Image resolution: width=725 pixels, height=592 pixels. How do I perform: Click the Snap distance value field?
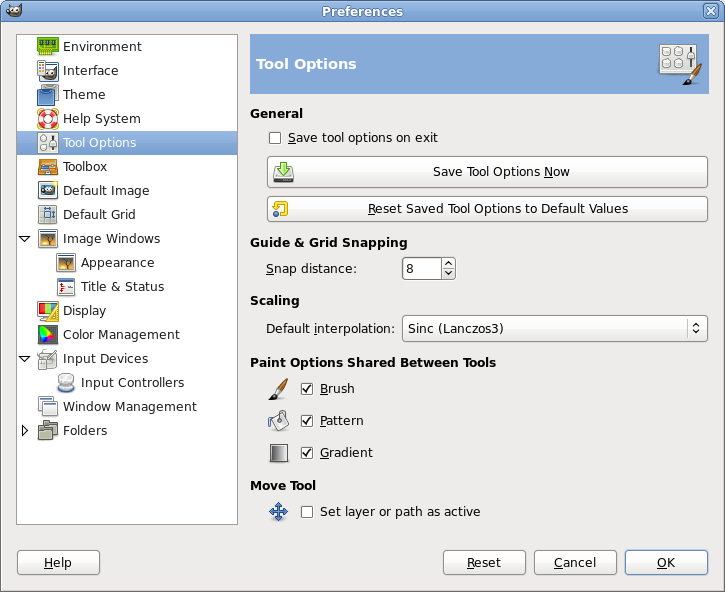pyautogui.click(x=422, y=269)
